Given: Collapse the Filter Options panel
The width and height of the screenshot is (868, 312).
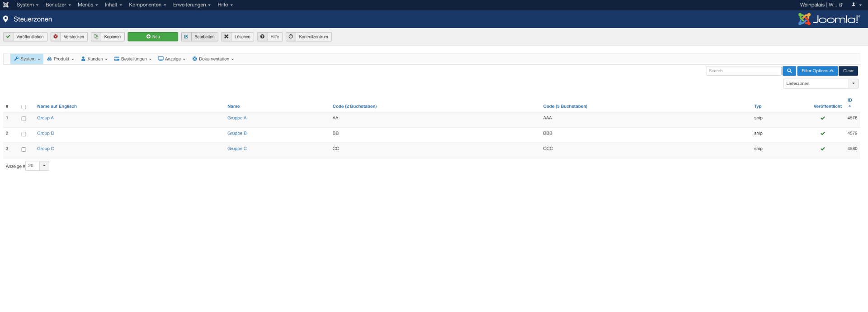Looking at the screenshot, I should (817, 71).
